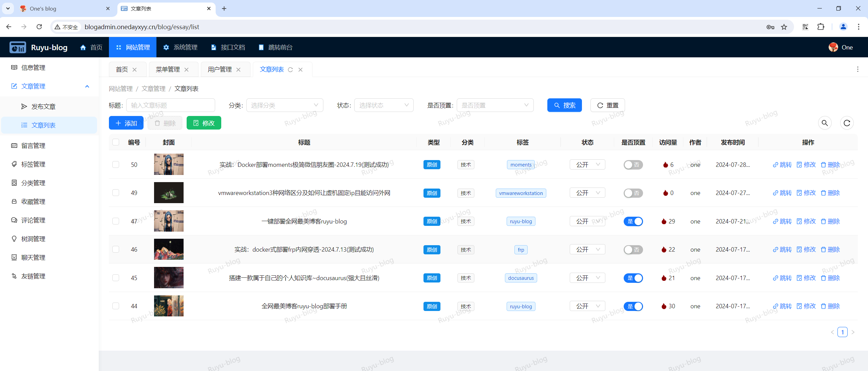
Task: Close the 首页 tab
Action: [x=134, y=70]
